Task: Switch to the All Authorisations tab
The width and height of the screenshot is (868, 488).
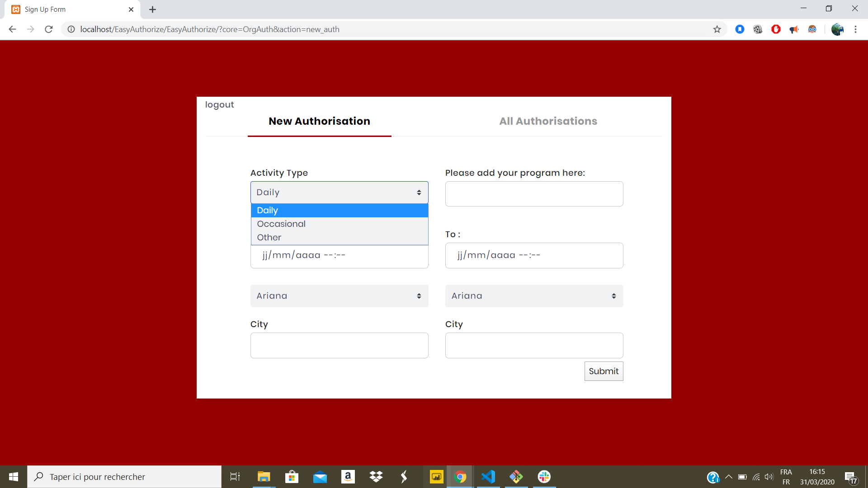Action: [548, 121]
